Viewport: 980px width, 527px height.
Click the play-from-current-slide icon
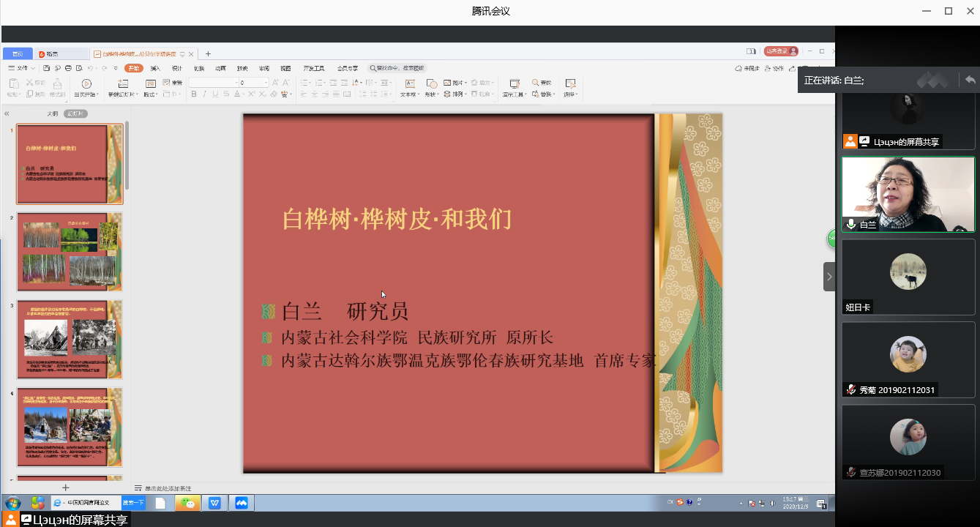point(86,84)
